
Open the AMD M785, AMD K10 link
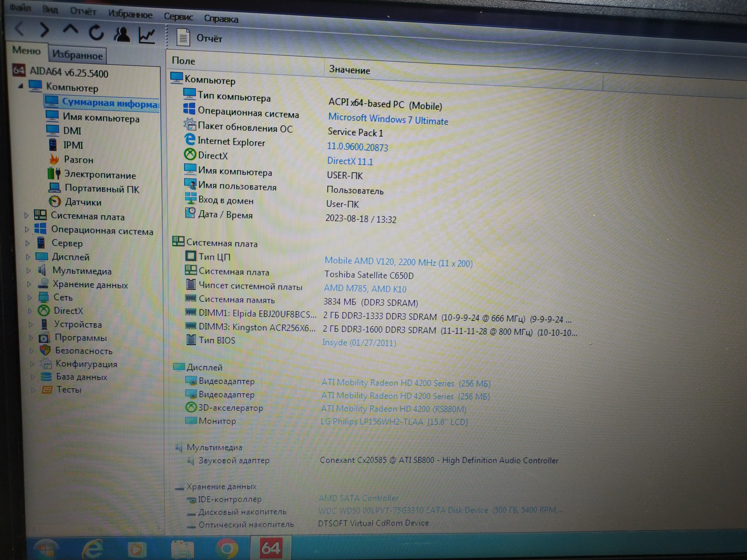coord(365,289)
